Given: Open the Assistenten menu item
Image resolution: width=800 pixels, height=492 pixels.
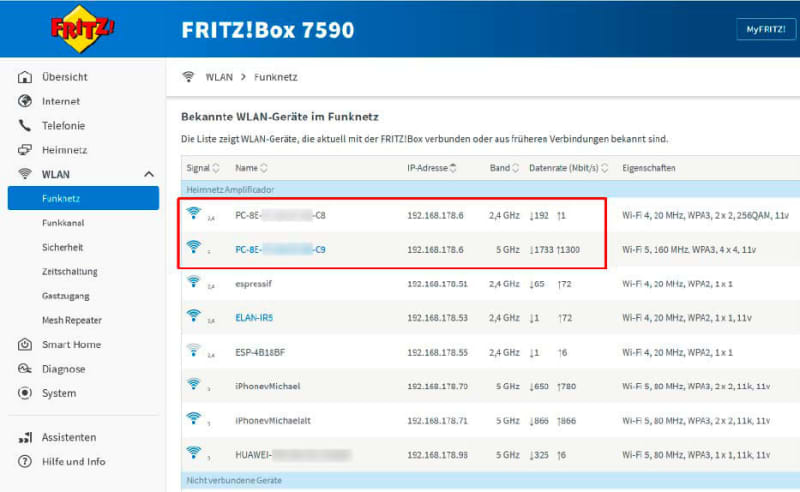Looking at the screenshot, I should coord(69,437).
